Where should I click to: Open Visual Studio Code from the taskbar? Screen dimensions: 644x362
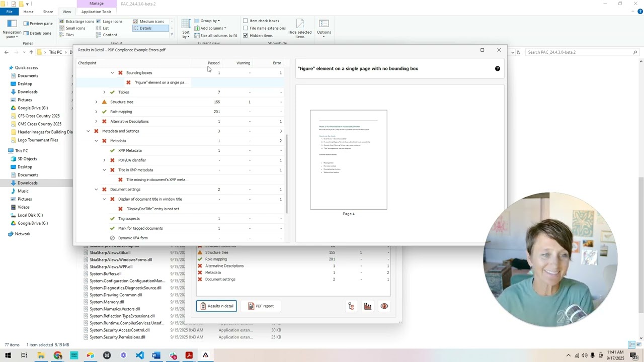tap(139, 355)
